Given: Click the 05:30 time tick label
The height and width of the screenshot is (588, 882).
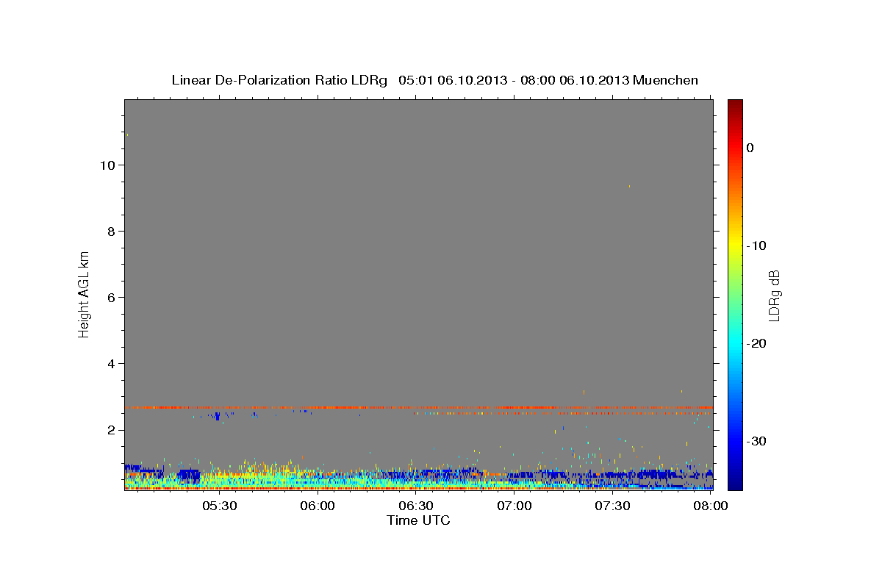Looking at the screenshot, I should (219, 506).
